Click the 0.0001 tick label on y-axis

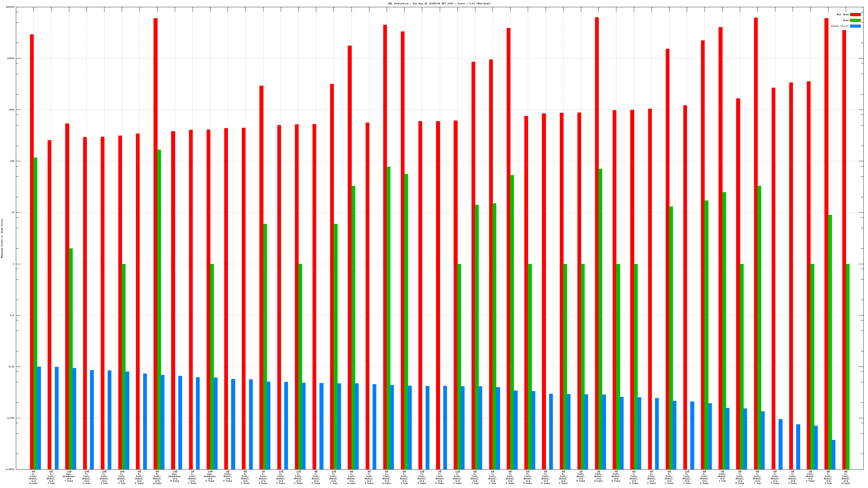[11, 469]
